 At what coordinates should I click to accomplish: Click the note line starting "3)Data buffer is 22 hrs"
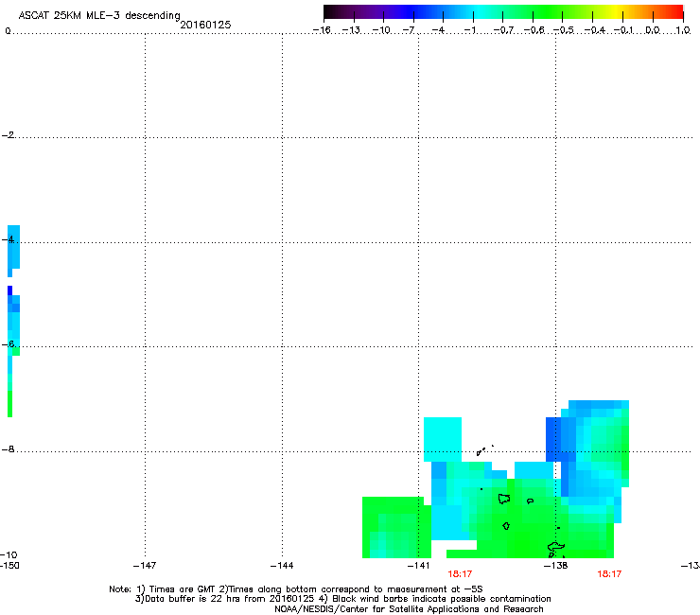pos(342,599)
